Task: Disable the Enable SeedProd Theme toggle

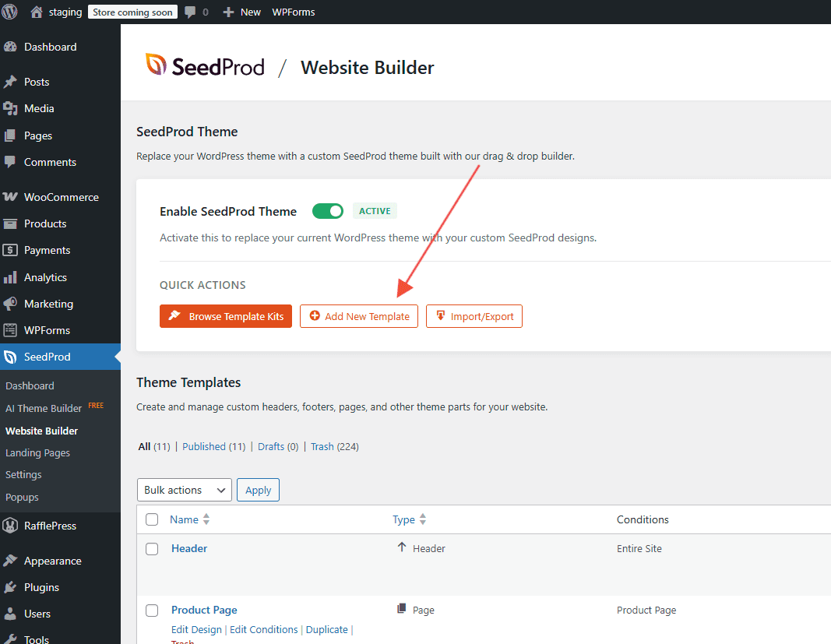Action: (x=327, y=211)
